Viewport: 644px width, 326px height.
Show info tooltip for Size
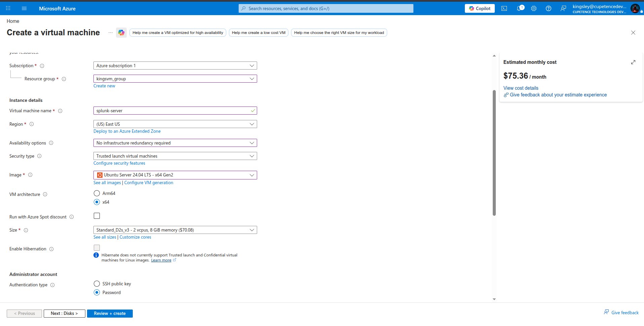[x=26, y=230]
